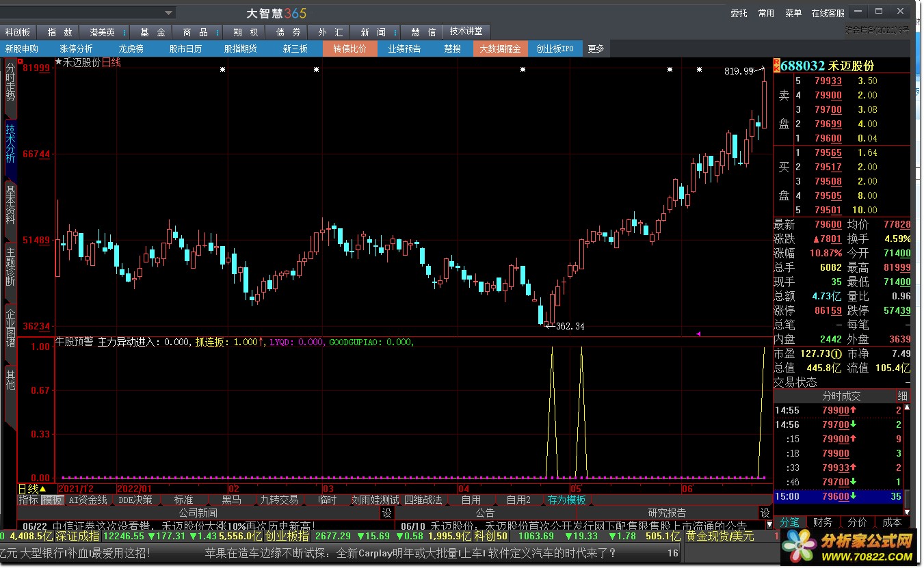Click the orange 转债比价 button
Viewport: 924px width, 568px height.
pos(350,49)
